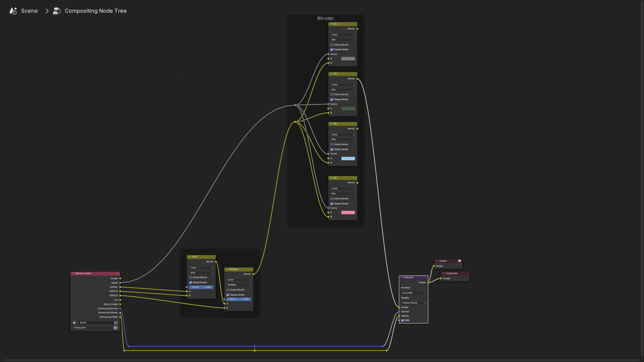Click the HDR input socket on Denoise node

point(399,320)
